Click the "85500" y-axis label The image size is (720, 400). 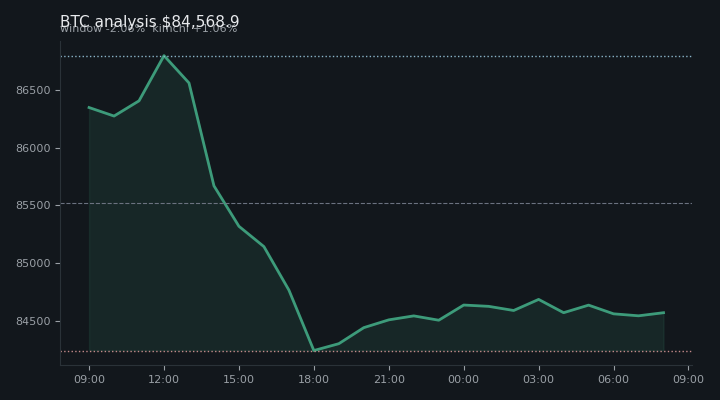tap(33, 206)
